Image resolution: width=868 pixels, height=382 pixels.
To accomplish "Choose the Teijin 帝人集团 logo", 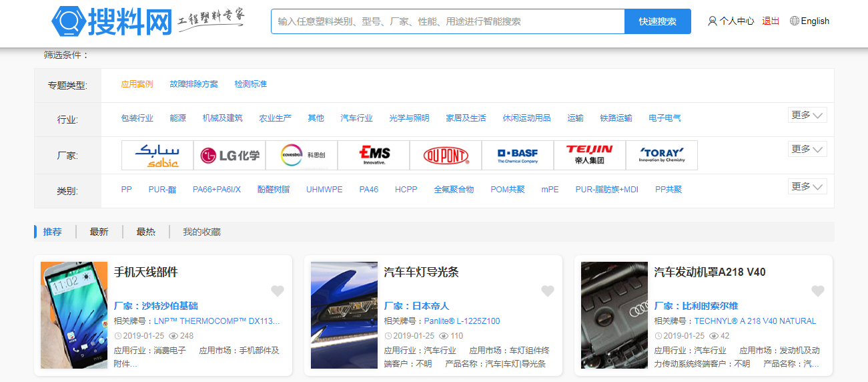I will tap(590, 156).
